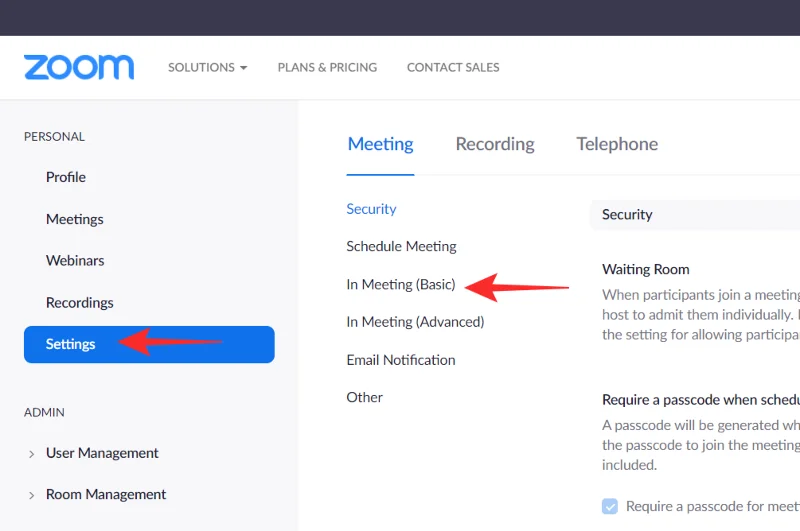Open the Email Notification section

pyautogui.click(x=400, y=360)
